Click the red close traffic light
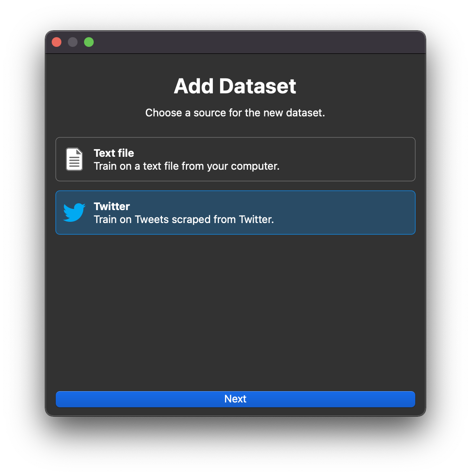Image resolution: width=471 pixels, height=476 pixels. click(57, 42)
